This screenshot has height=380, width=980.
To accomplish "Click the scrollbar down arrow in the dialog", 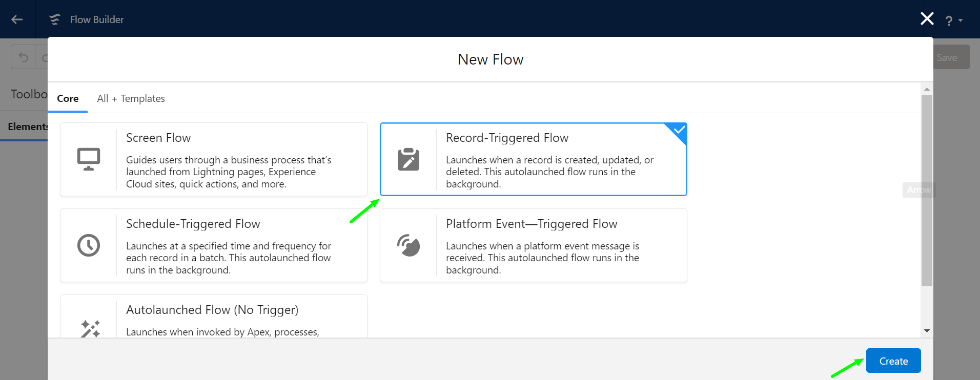I will [927, 331].
